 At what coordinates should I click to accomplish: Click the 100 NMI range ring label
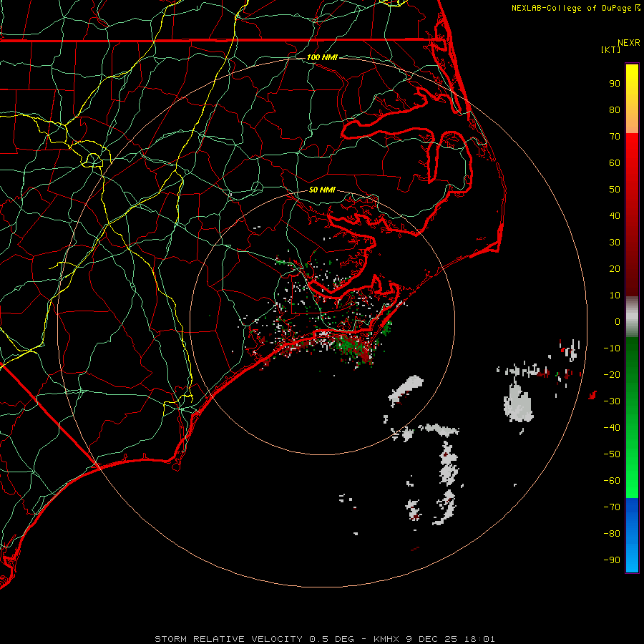[322, 57]
